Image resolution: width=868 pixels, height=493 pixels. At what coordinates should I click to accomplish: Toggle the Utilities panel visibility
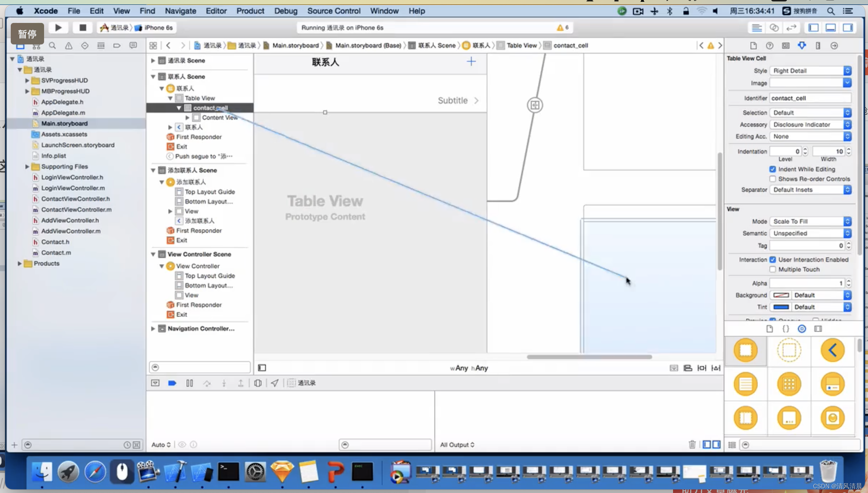click(848, 28)
